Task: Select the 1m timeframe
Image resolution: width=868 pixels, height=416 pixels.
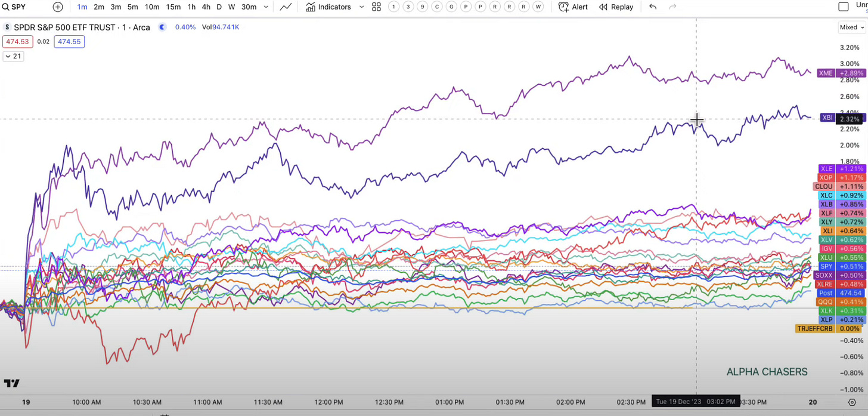Action: pos(82,7)
